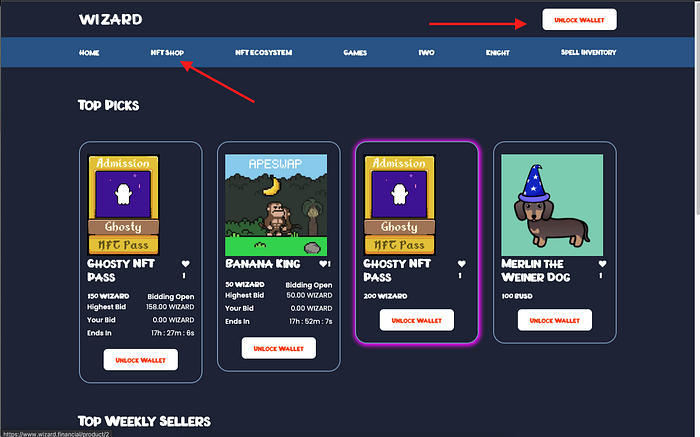Favorite the highlighted Ghosty NFT Pass with heart

pyautogui.click(x=462, y=264)
